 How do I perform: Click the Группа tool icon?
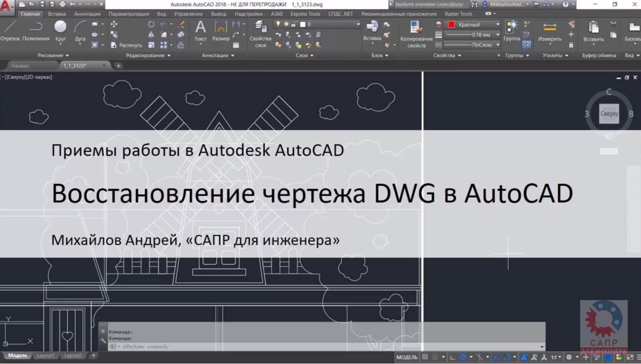pyautogui.click(x=512, y=30)
